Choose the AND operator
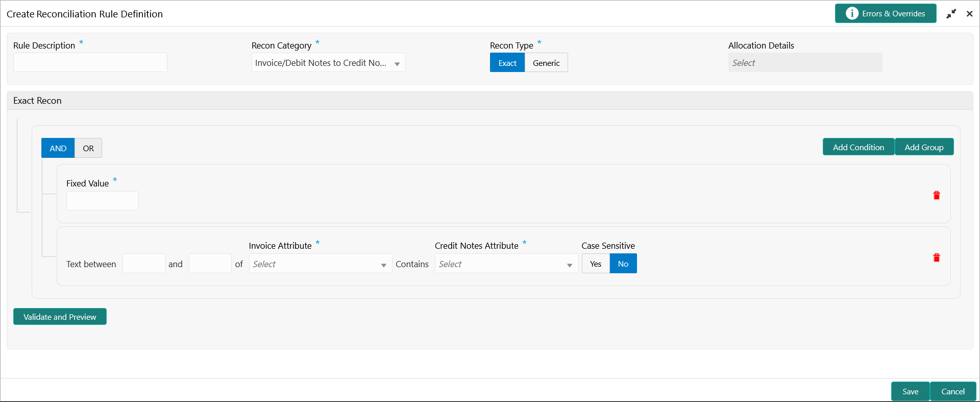980x402 pixels. 58,148
